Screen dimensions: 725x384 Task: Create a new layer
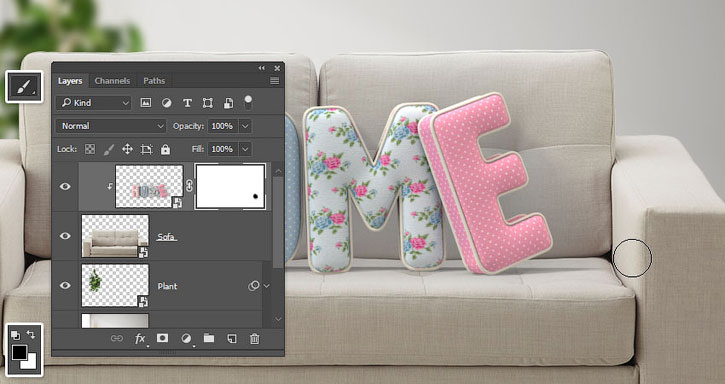(232, 339)
